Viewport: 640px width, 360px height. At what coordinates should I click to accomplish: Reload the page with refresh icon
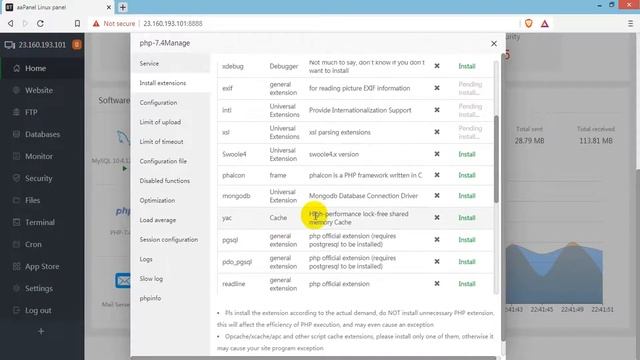tap(40, 24)
